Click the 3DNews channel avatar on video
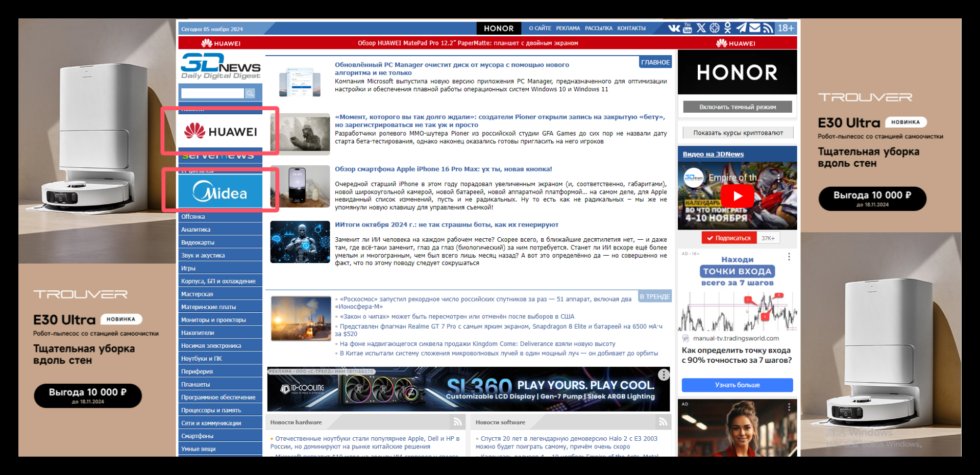The height and width of the screenshot is (475, 980). click(x=694, y=178)
